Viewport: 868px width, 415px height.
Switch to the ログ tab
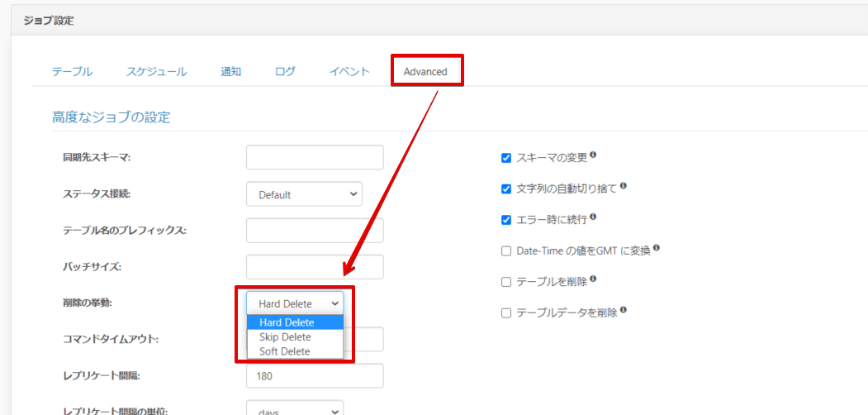[285, 71]
